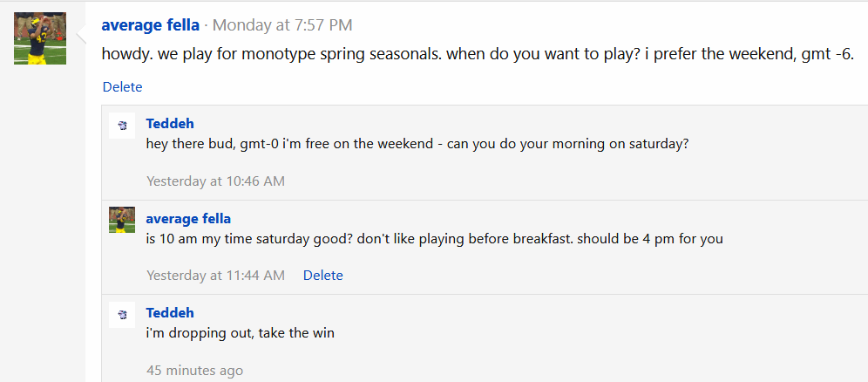Click the Monday at 7:57 PM timestamp

click(x=282, y=25)
